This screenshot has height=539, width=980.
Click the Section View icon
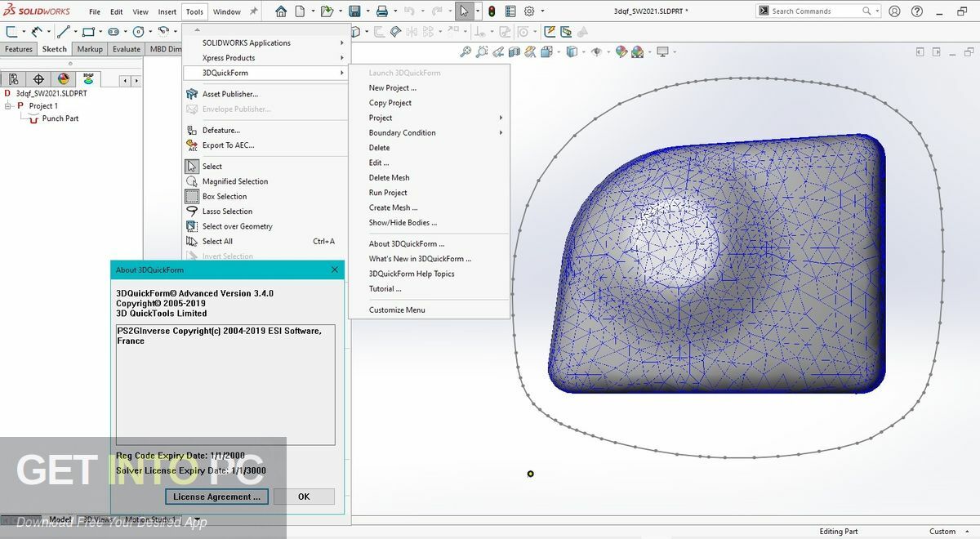[514, 51]
